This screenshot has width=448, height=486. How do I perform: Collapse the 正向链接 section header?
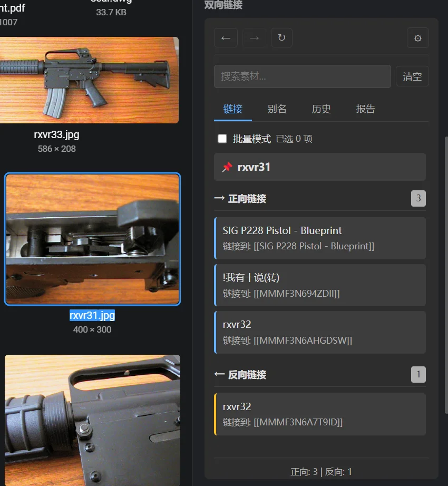coord(247,199)
